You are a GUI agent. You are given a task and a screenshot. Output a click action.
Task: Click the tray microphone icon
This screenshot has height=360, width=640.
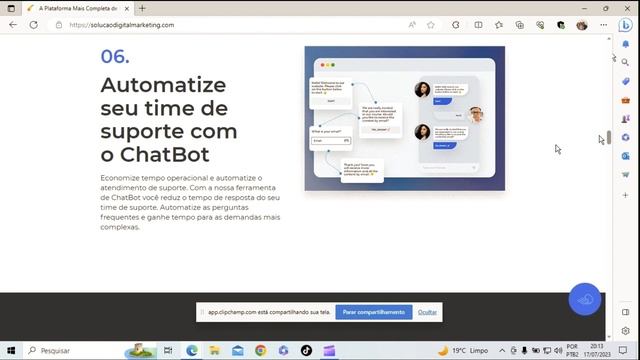point(524,351)
